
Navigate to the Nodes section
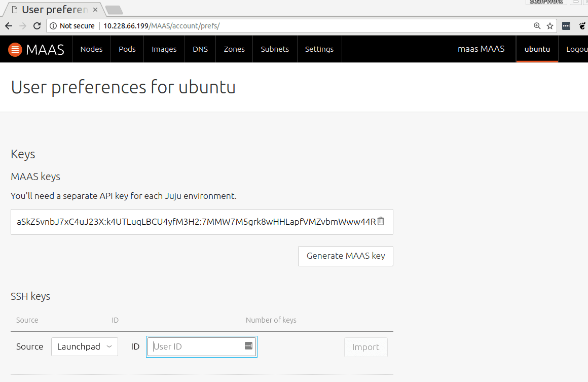pos(91,49)
